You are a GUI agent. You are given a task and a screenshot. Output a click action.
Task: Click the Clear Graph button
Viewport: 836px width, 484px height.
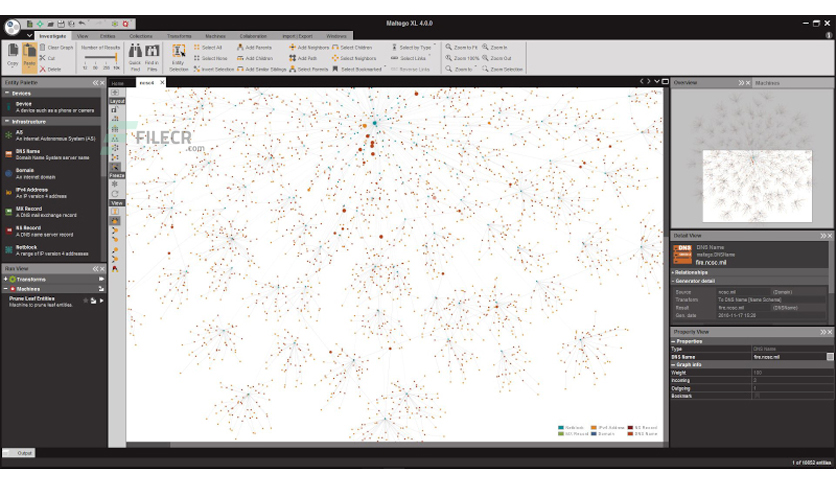click(x=57, y=47)
